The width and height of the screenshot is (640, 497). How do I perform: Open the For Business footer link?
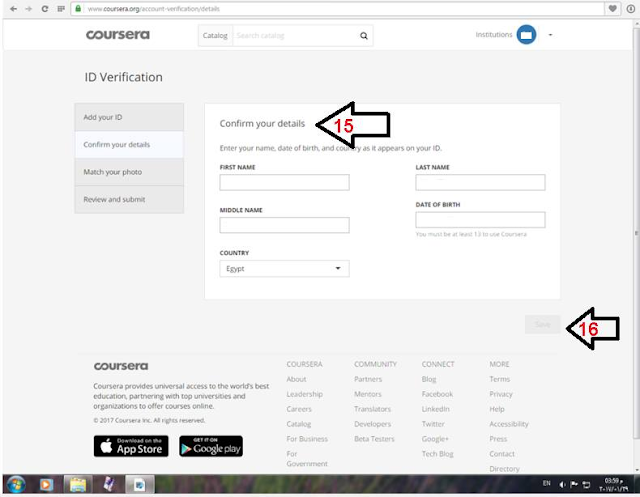(x=307, y=439)
